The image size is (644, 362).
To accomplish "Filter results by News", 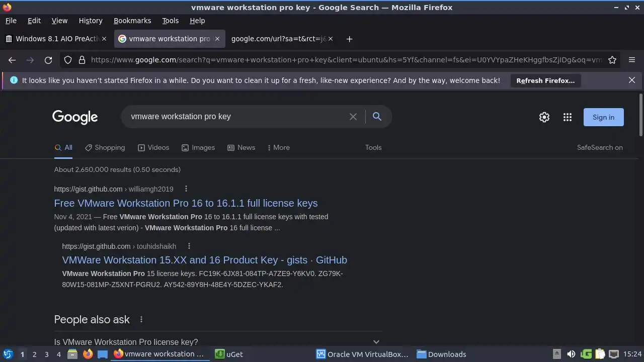I will pos(241,147).
